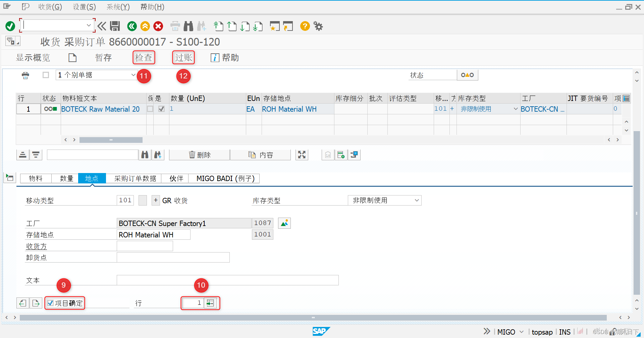This screenshot has width=644, height=338.
Task: Click the find next binoculars icon below table
Action: tap(158, 155)
